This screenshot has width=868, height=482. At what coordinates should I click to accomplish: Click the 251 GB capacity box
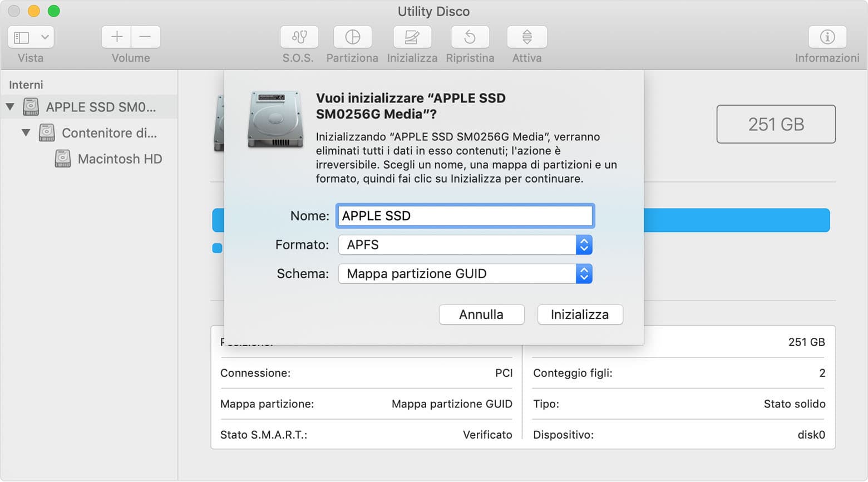tap(776, 124)
